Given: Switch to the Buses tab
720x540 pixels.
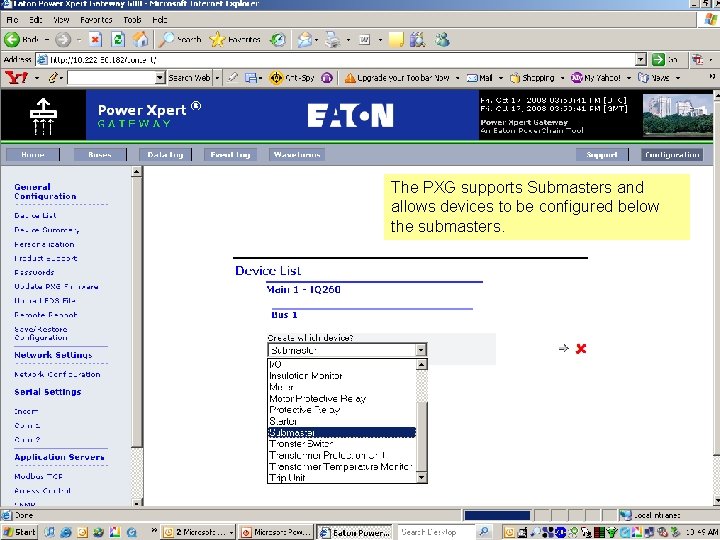Looking at the screenshot, I should 100,155.
